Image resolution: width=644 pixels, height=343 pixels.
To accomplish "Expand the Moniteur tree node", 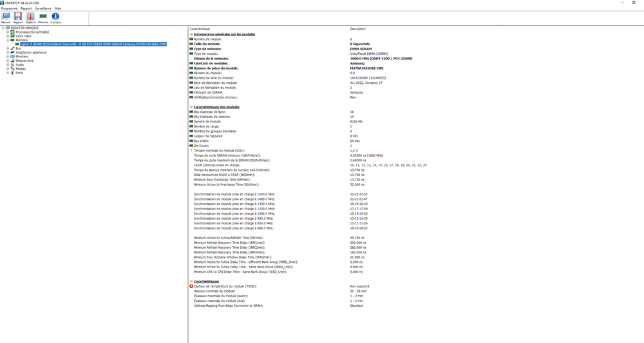I will 8,57.
